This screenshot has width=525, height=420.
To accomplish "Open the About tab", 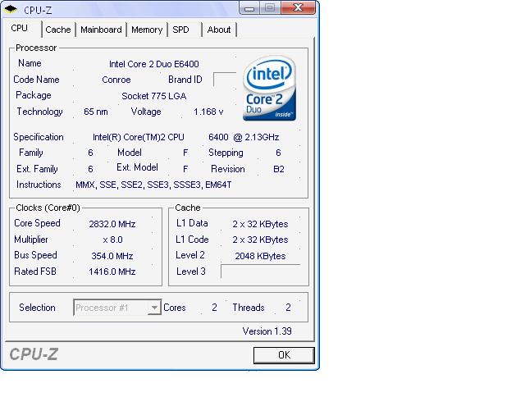I will point(219,30).
